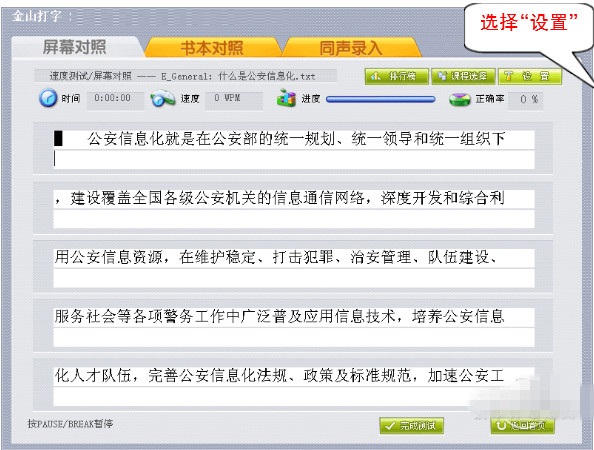594x450 pixels.
Task: Open the 设置 settings button
Action: point(530,77)
